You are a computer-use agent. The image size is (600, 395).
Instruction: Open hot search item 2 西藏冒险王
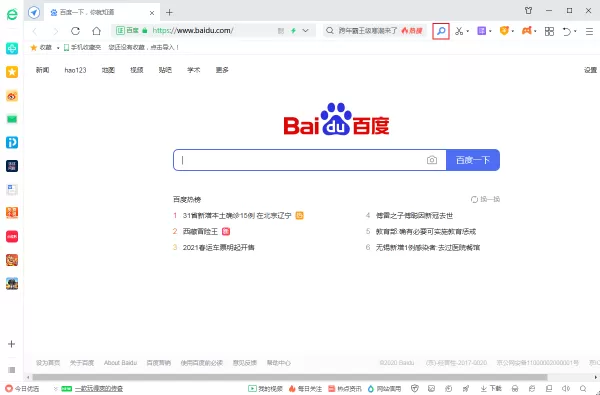point(201,232)
